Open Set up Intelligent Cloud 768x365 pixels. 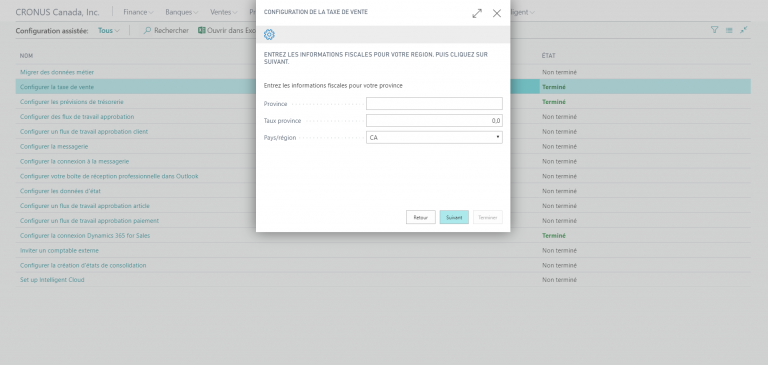[x=52, y=280]
